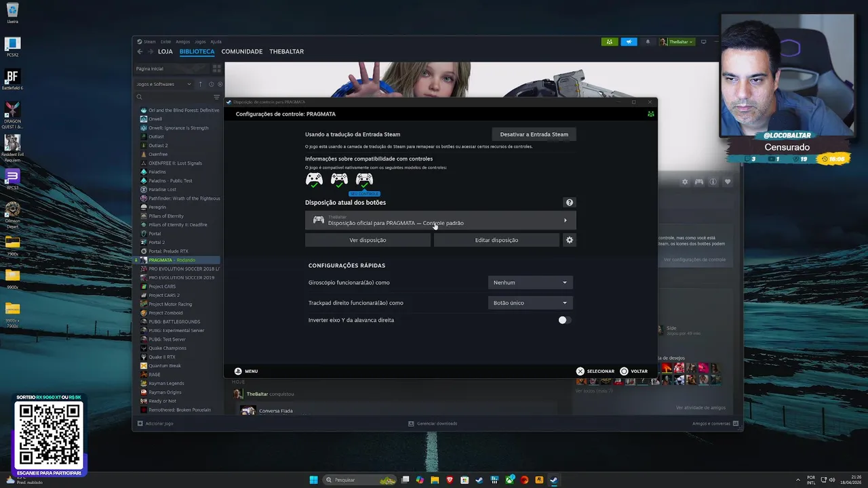
Task: Click the Windows taskbar search box
Action: 360,480
